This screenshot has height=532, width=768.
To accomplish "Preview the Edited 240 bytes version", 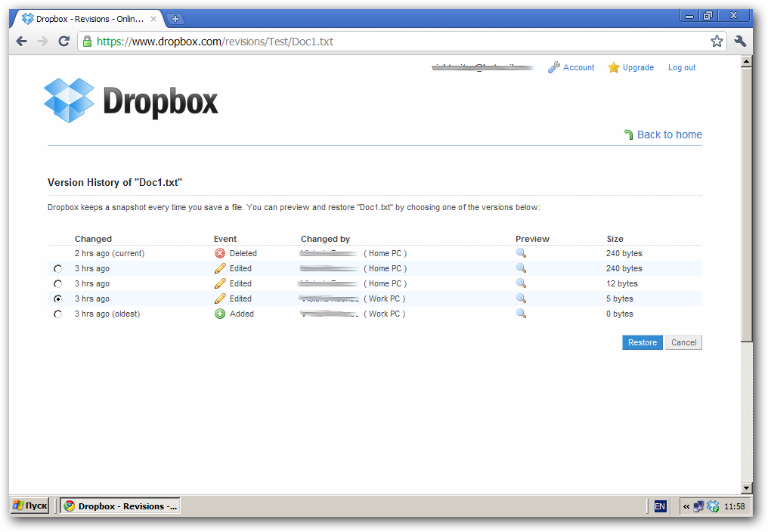I will pyautogui.click(x=521, y=268).
